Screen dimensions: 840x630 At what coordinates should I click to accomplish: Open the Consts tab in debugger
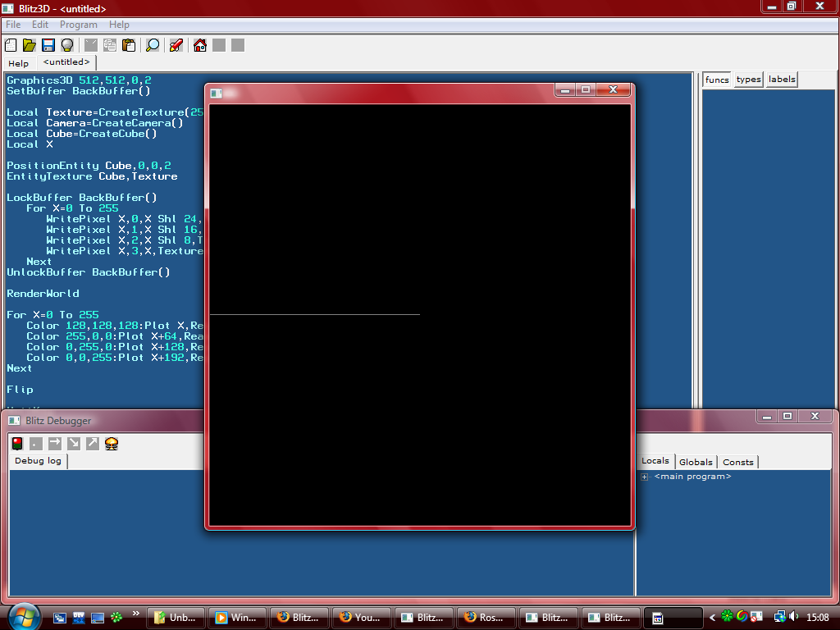point(738,462)
